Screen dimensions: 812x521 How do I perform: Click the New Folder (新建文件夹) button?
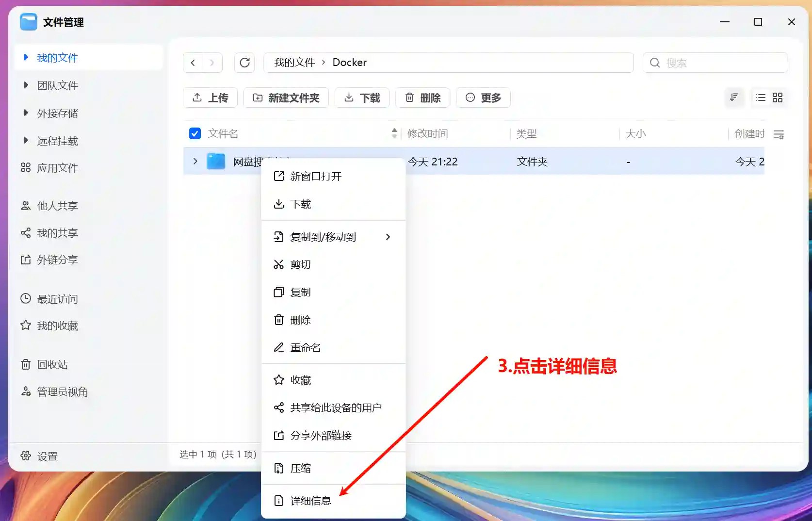[286, 98]
